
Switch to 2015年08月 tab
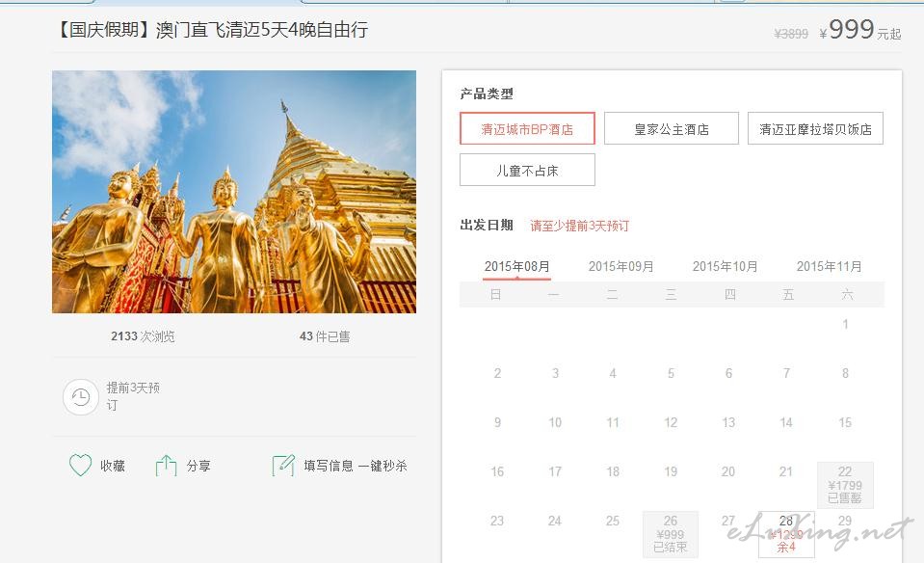click(516, 266)
